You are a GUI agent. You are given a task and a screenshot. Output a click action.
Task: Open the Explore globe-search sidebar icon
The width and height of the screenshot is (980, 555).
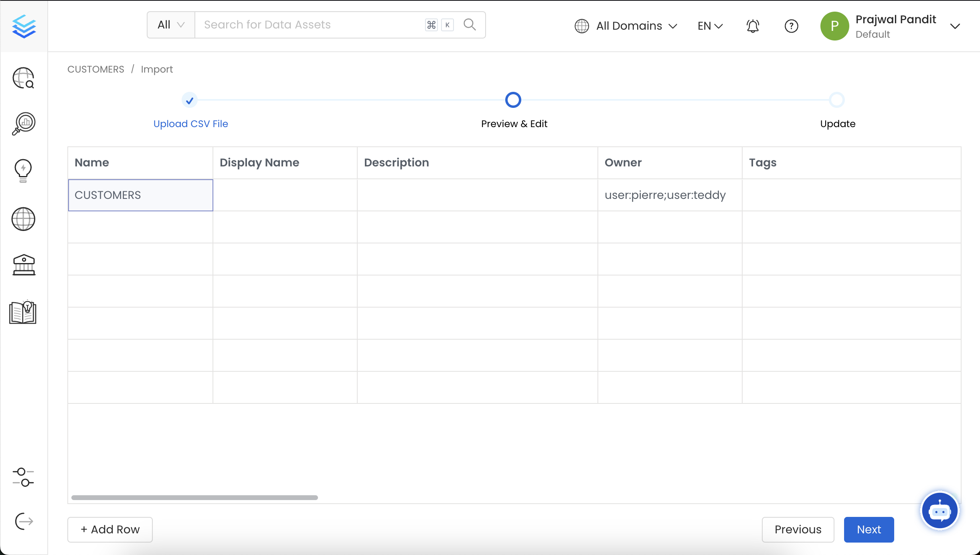pyautogui.click(x=23, y=78)
